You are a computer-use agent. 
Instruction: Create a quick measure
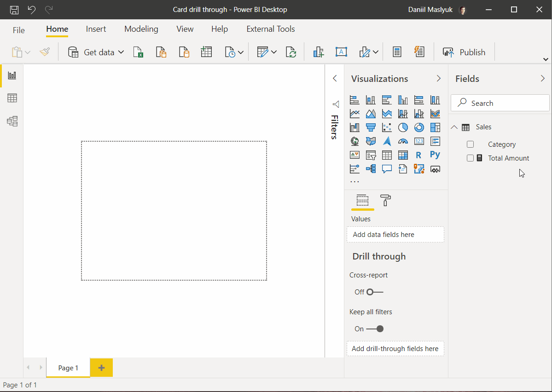[419, 52]
